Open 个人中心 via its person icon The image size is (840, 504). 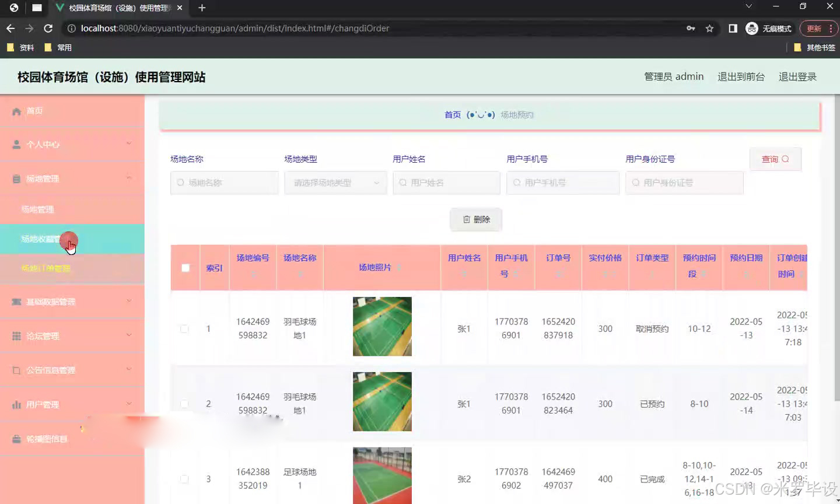tap(16, 143)
